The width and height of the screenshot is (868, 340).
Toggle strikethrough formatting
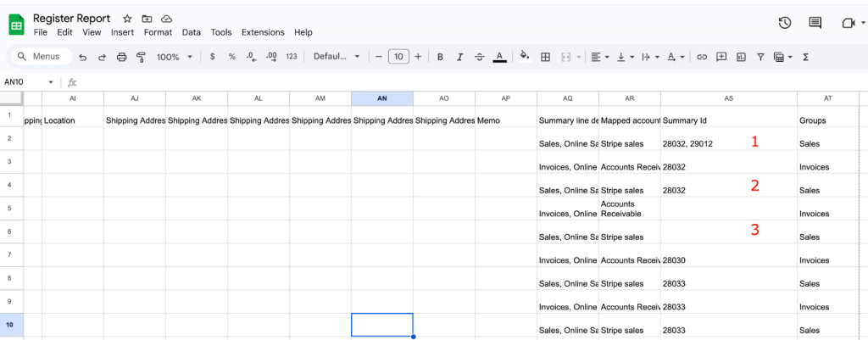(480, 57)
